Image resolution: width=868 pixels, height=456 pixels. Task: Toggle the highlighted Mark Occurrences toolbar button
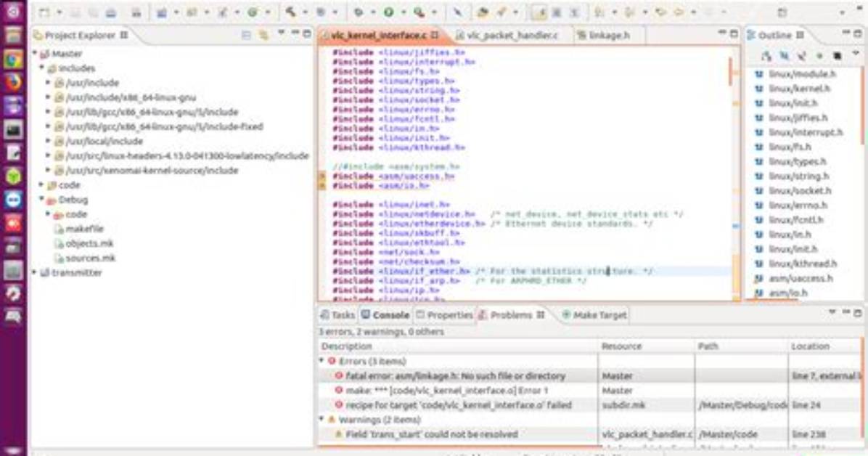coord(539,12)
